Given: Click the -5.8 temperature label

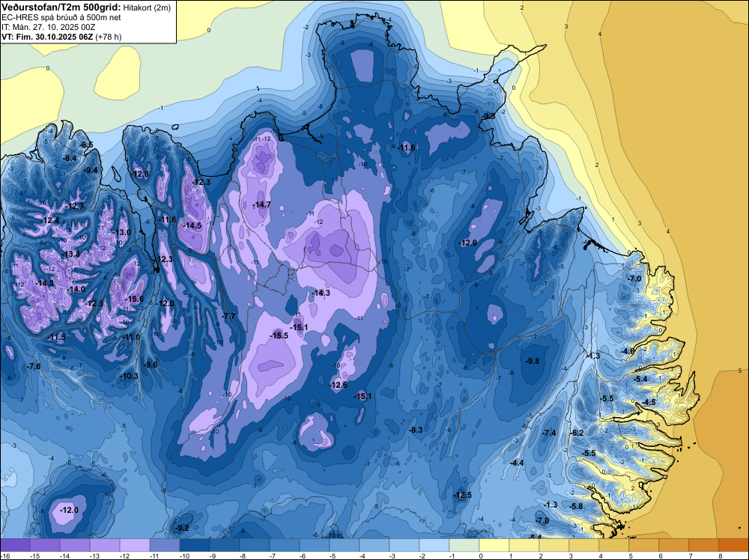Looking at the screenshot, I should pyautogui.click(x=577, y=506).
